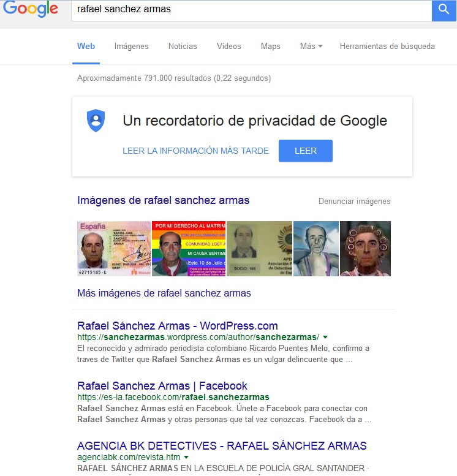
Task: Click the blue magnifier search button
Action: click(444, 10)
